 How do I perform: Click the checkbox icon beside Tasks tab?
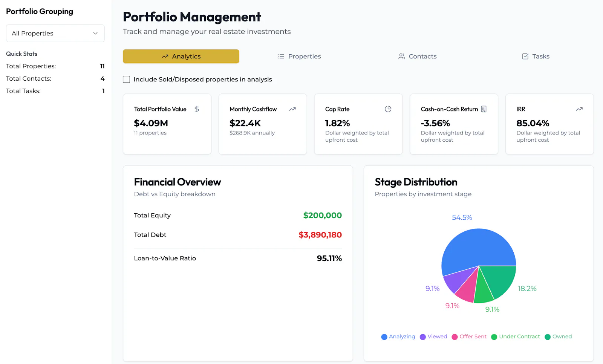525,57
